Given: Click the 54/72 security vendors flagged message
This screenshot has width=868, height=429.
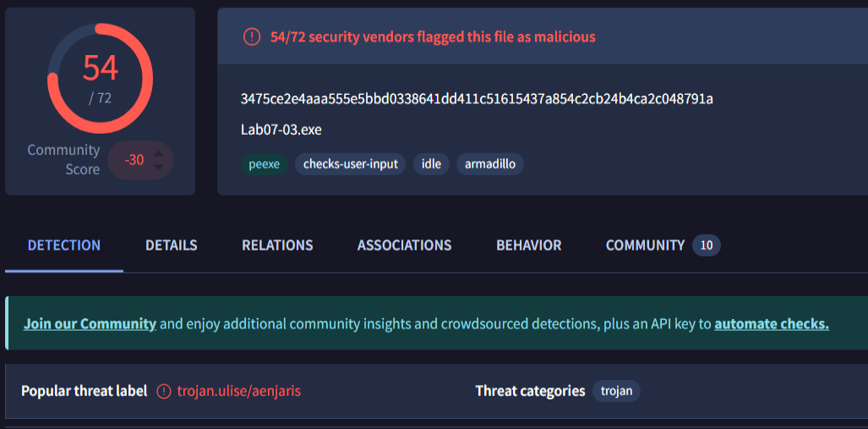Looking at the screenshot, I should point(433,37).
